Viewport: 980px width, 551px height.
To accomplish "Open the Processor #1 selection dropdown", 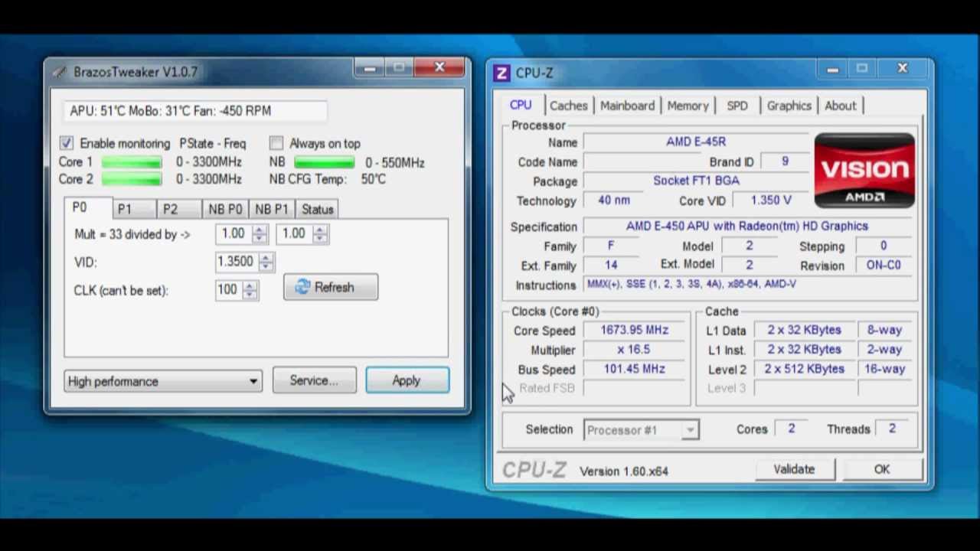I will (641, 430).
